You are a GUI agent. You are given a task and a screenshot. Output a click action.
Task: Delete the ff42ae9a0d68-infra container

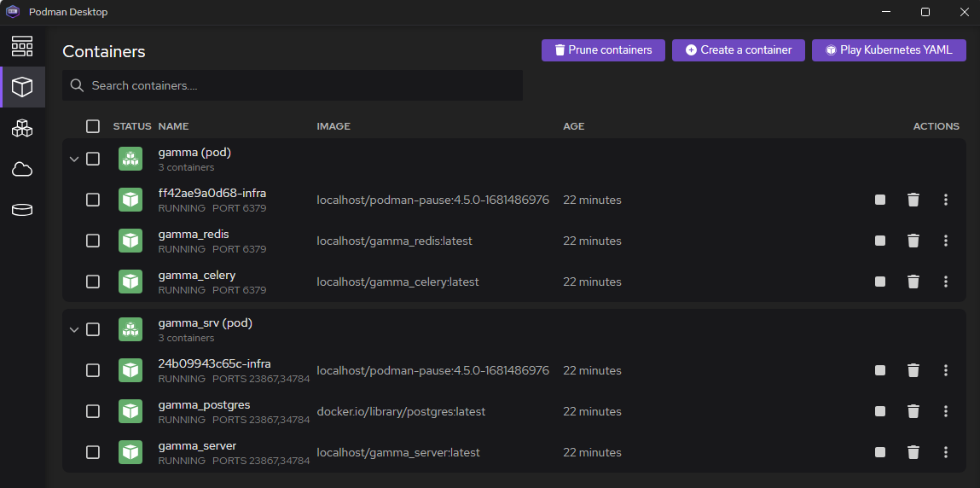pos(913,200)
